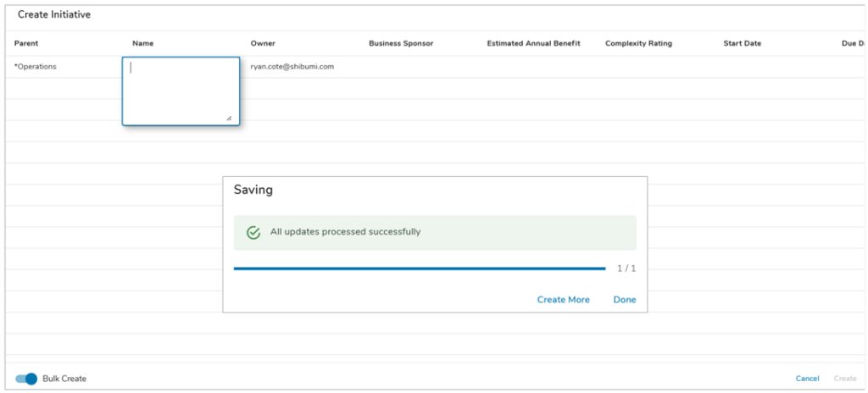Click the saving progress bar
868x393 pixels.
[420, 268]
